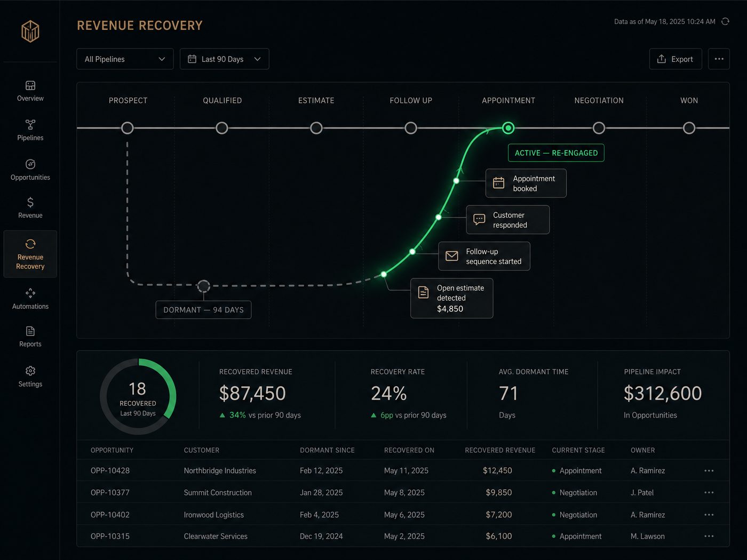The width and height of the screenshot is (747, 560).
Task: Open the All Pipelines dropdown
Action: pos(125,59)
